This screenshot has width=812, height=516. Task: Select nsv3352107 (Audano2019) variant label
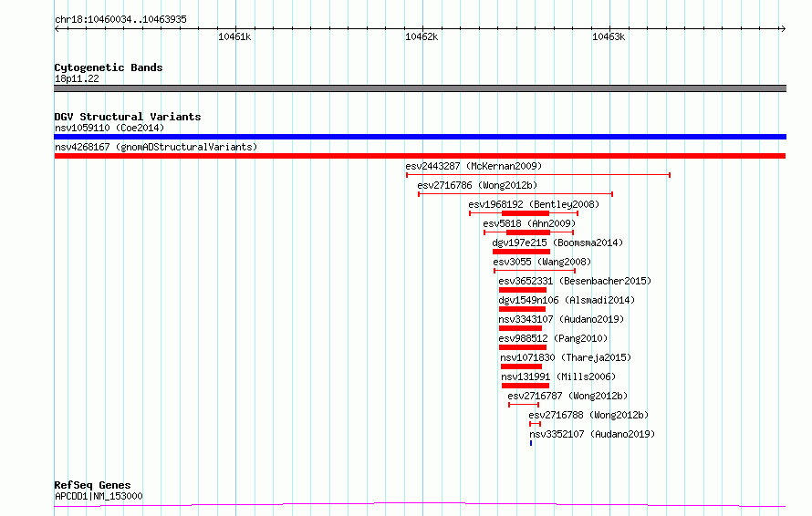click(592, 434)
